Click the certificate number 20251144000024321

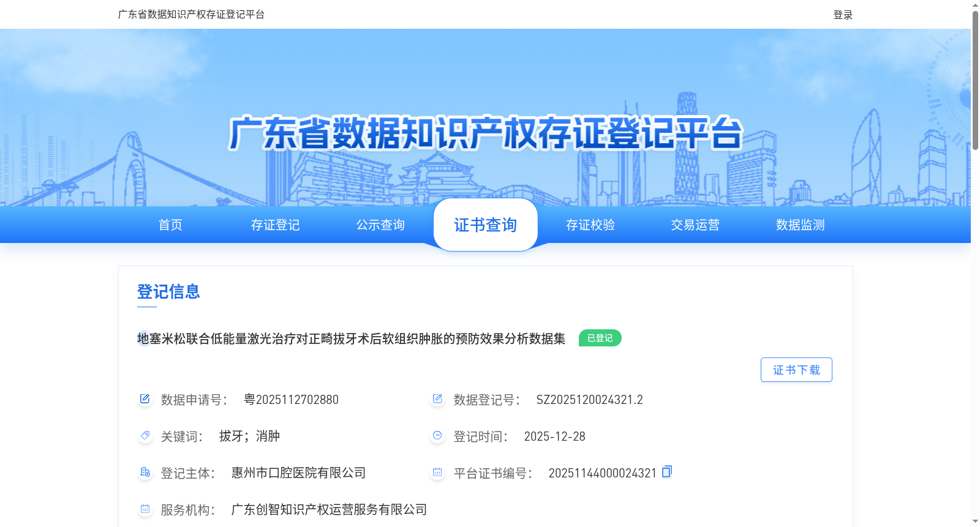[x=602, y=473]
